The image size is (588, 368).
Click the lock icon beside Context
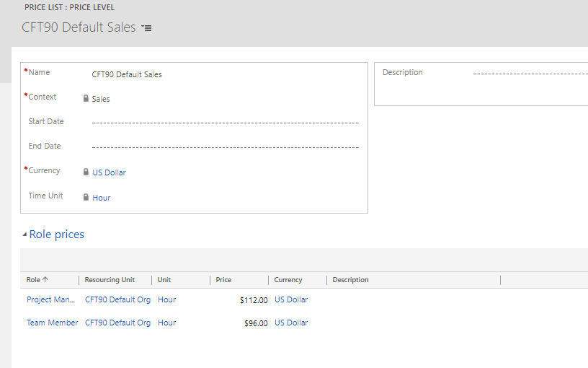(86, 98)
